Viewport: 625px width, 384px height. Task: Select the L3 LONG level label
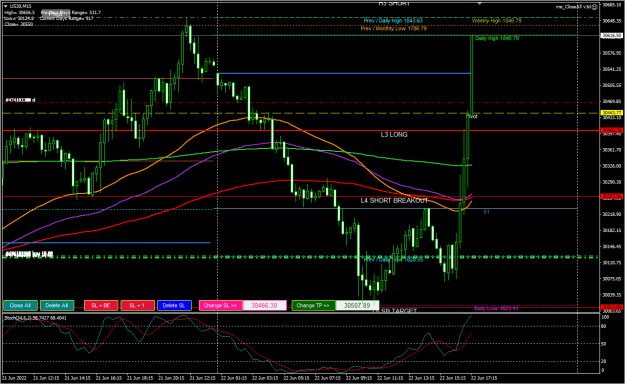click(394, 135)
